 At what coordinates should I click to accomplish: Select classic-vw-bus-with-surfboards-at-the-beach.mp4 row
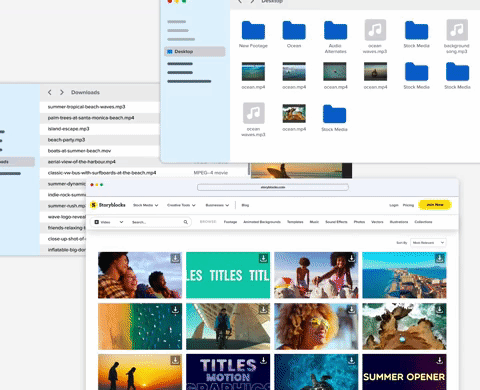(144, 173)
